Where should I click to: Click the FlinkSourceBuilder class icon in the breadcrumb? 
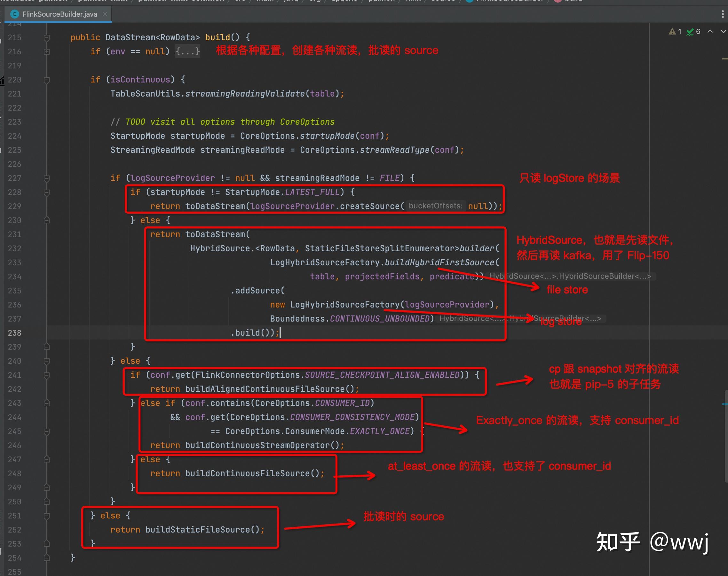tap(470, 1)
